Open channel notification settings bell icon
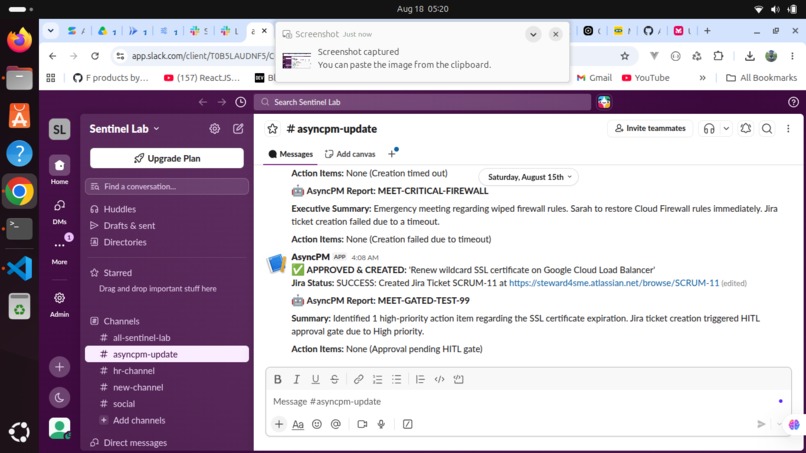This screenshot has width=806, height=453. (x=745, y=129)
